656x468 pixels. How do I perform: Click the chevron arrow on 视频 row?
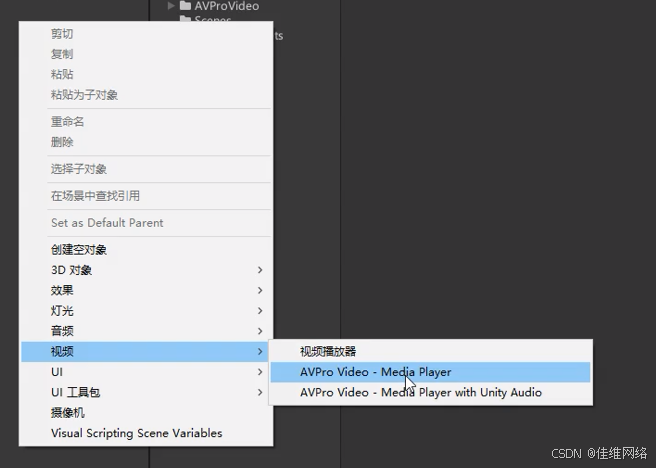260,351
